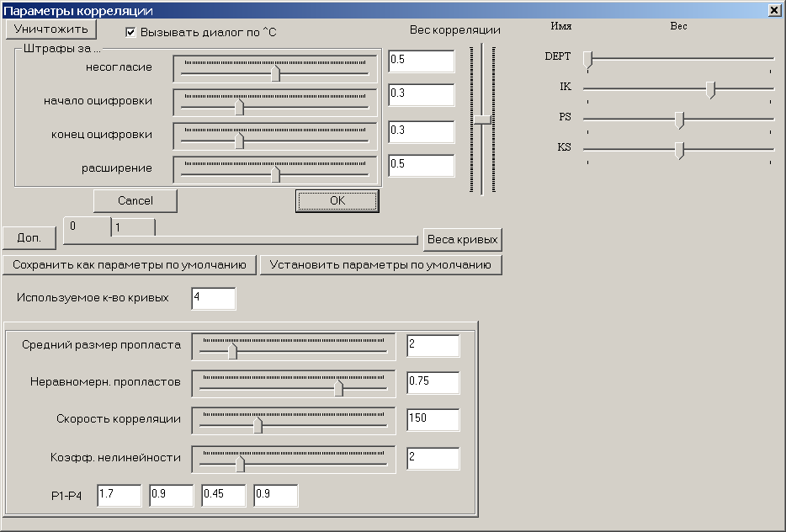Edit the несогласие value field 0.5
Image resolution: width=786 pixels, height=532 pixels.
point(422,61)
